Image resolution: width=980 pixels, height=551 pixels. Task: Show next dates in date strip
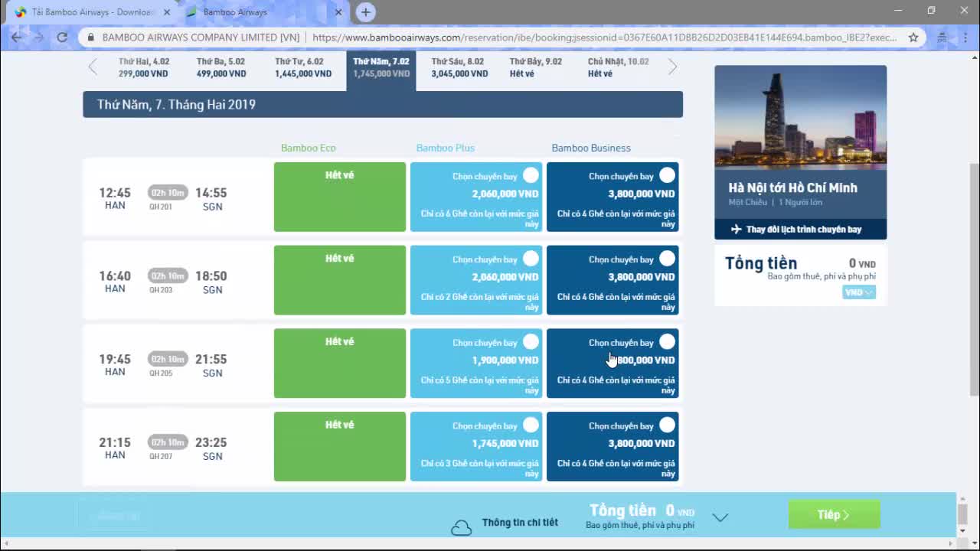pos(672,67)
